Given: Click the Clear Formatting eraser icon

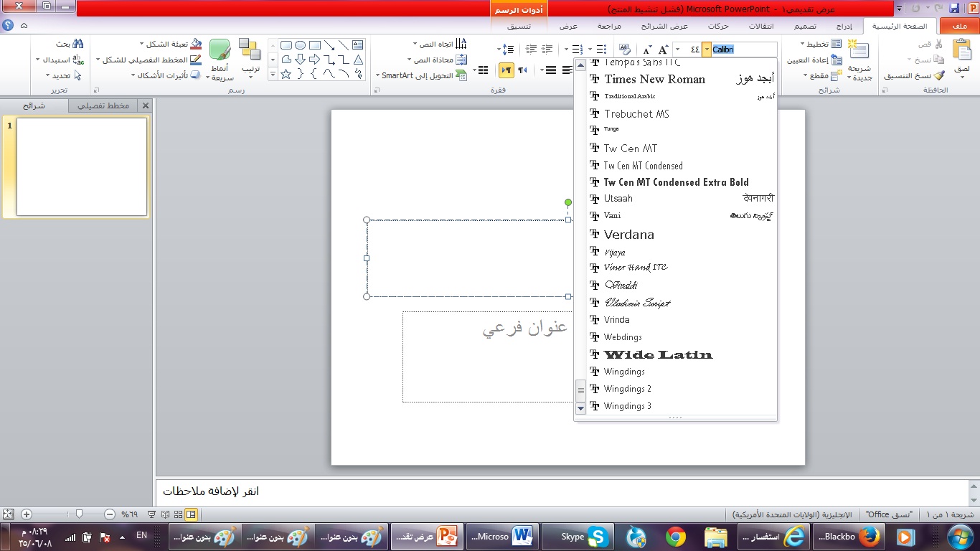Looking at the screenshot, I should coord(624,50).
